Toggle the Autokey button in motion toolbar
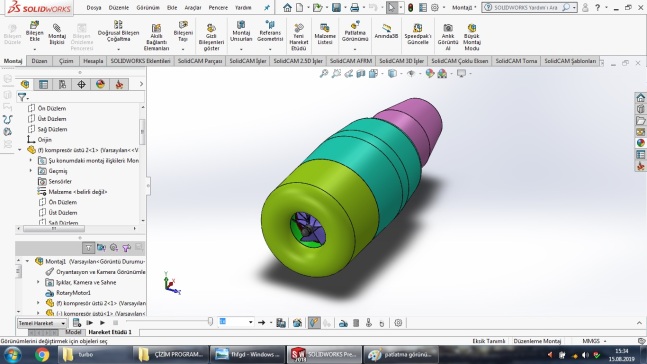Viewport: 647px width, 364px height. pos(314,323)
